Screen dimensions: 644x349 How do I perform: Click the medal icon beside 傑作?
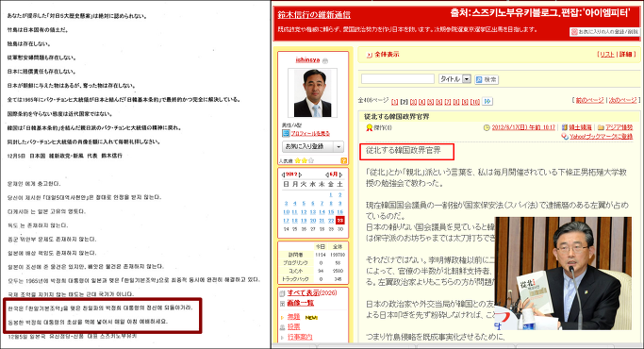pos(369,128)
